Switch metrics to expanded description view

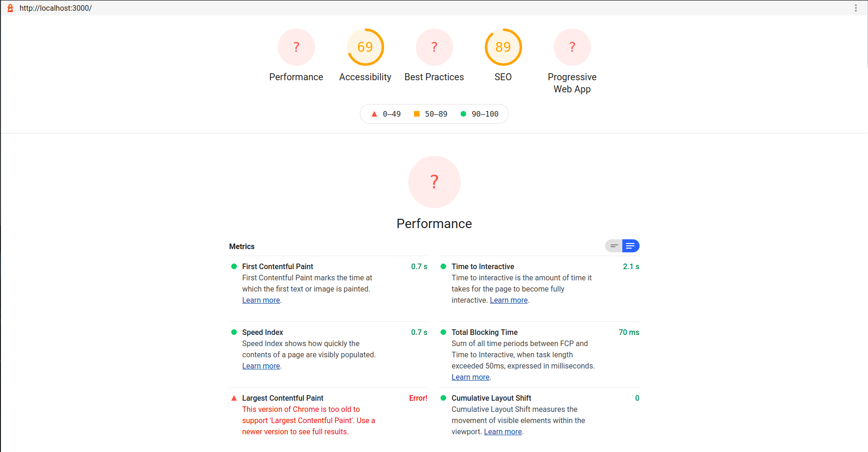click(630, 246)
